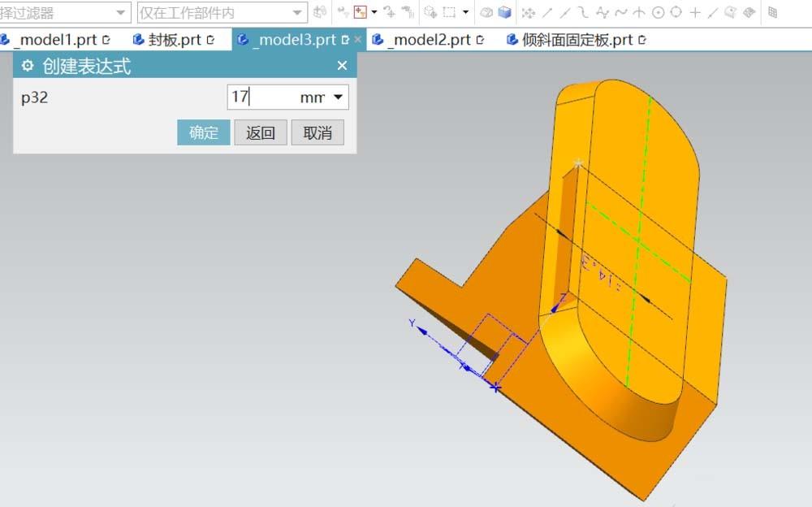Open the 选择过滤器 dropdown
The width and height of the screenshot is (812, 507).
point(122,11)
